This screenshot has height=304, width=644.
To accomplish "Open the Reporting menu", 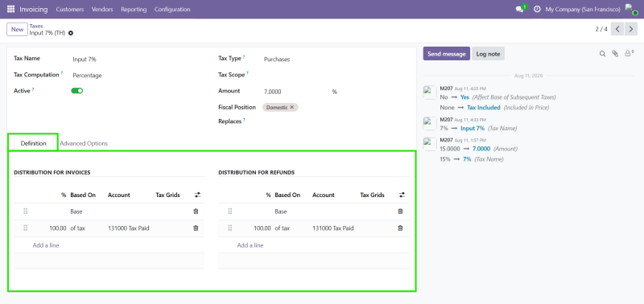I will pos(134,9).
